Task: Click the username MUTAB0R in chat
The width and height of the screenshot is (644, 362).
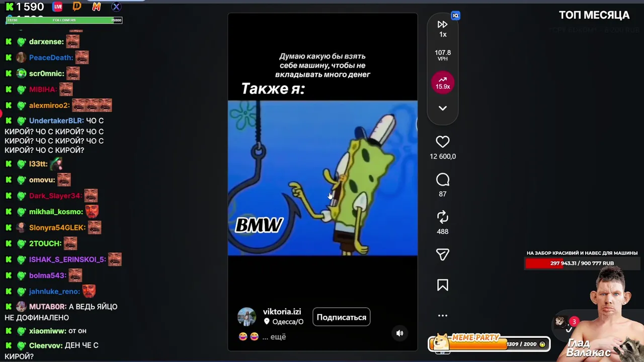Action: pos(47,307)
